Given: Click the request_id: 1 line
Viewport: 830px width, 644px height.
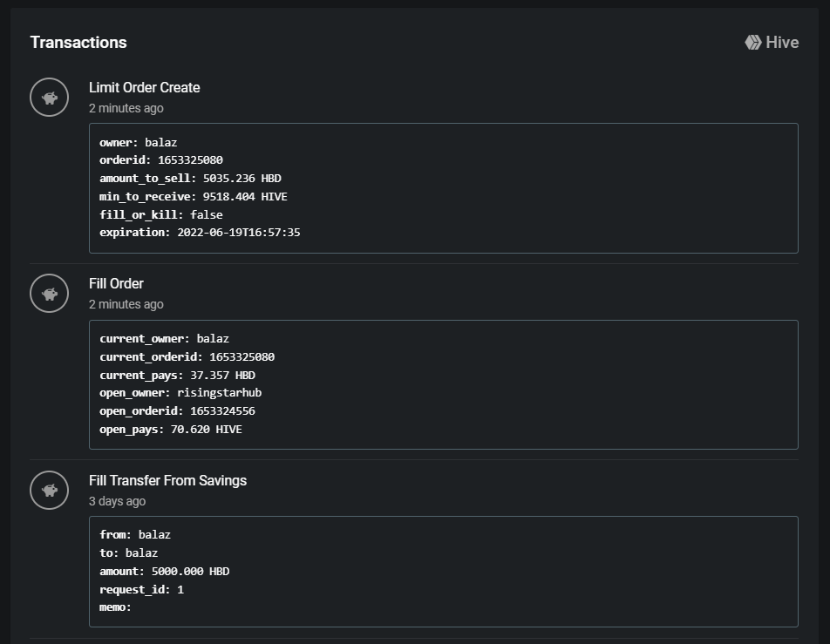Looking at the screenshot, I should 142,590.
